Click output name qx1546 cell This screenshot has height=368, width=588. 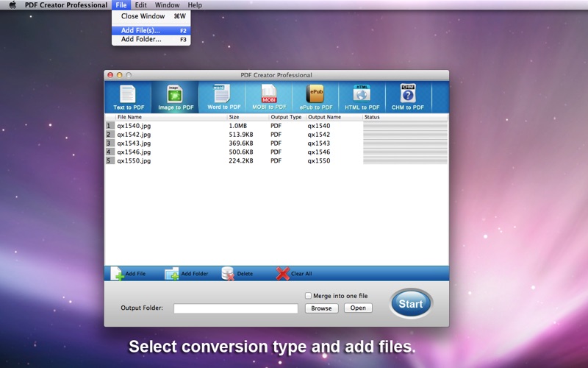[x=319, y=152]
